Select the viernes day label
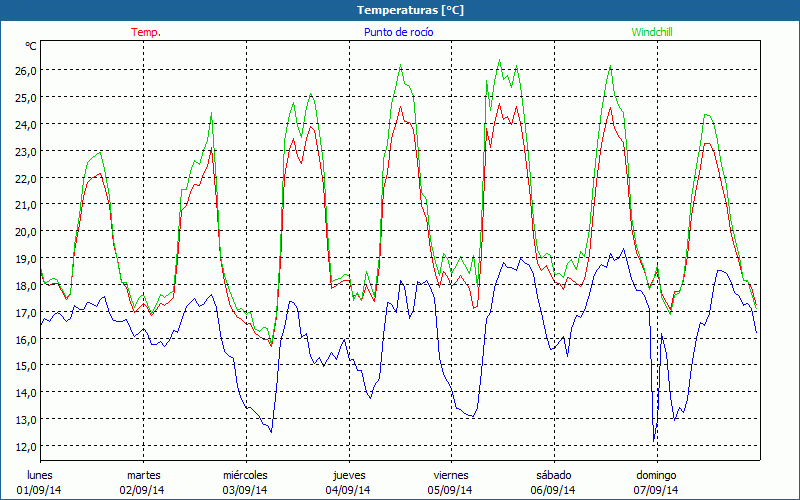Viewport: 800px width, 500px height. (451, 475)
